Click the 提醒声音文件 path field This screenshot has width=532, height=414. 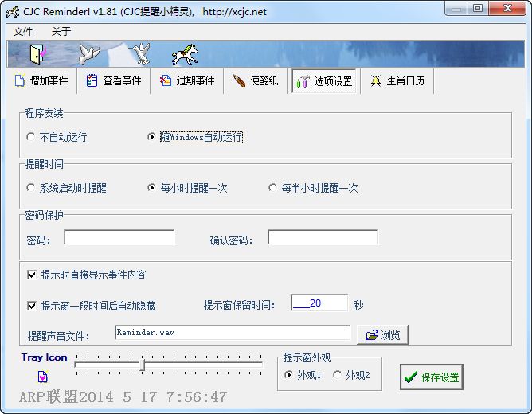pyautogui.click(x=233, y=333)
